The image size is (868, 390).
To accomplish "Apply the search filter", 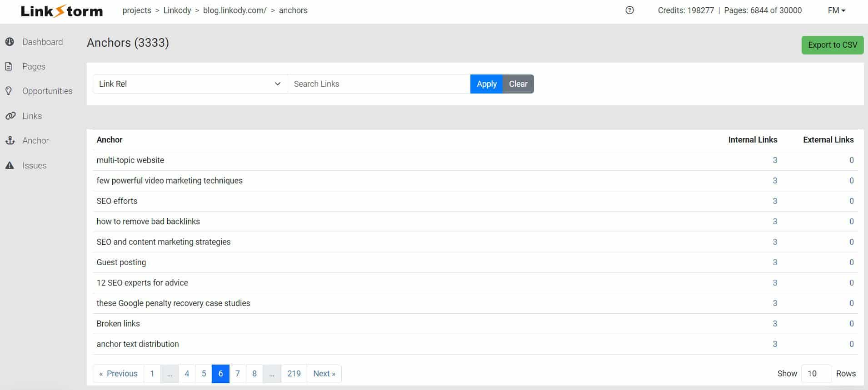I will (x=486, y=84).
